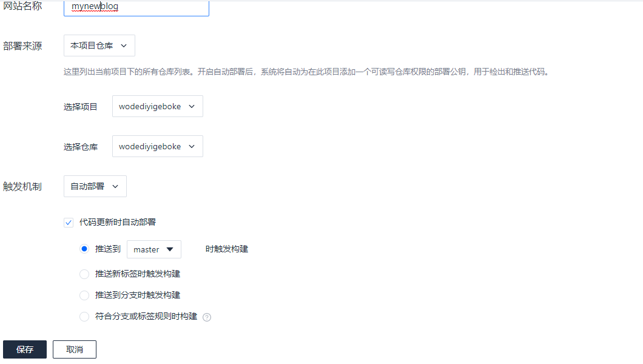
Task: Click the 保存 button
Action: coord(25,349)
